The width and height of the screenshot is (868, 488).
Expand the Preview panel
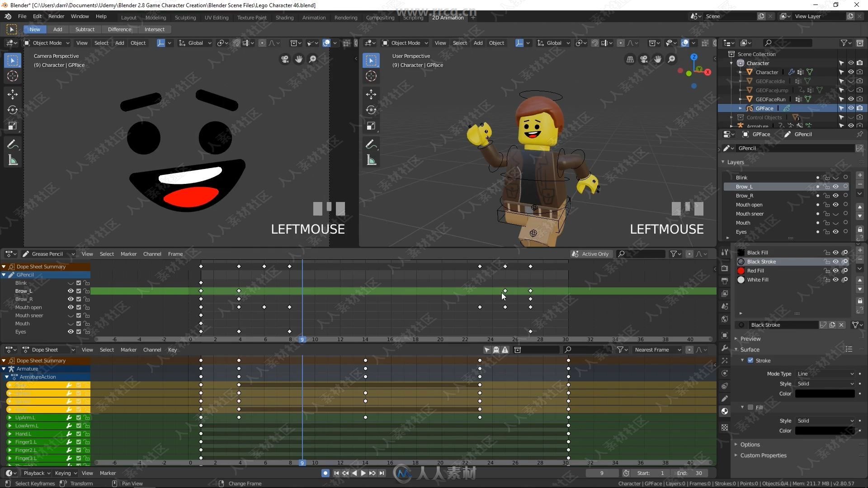pos(750,339)
